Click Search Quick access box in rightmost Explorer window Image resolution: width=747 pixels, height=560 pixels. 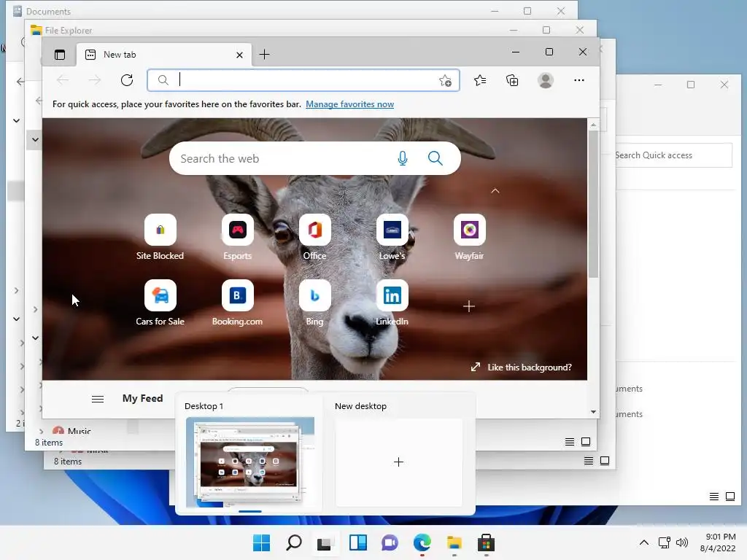click(x=672, y=155)
